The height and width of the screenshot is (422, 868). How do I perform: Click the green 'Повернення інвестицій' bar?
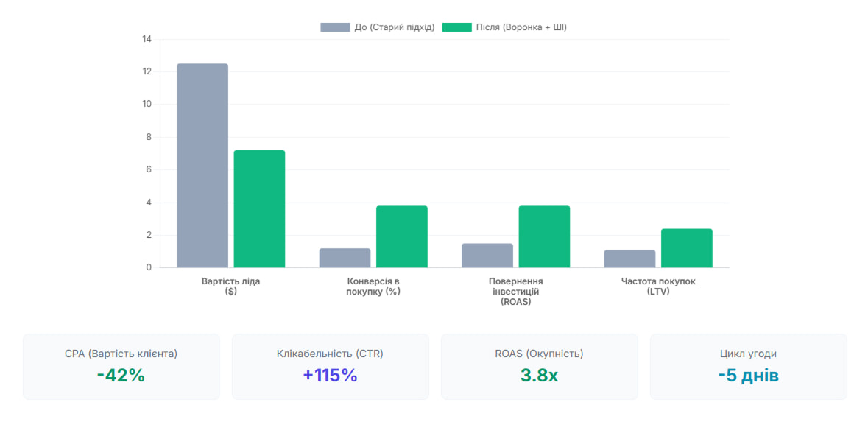(544, 236)
